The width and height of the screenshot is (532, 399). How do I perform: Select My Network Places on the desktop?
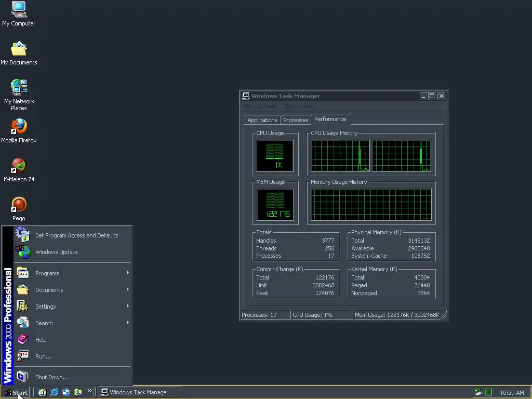point(19,95)
